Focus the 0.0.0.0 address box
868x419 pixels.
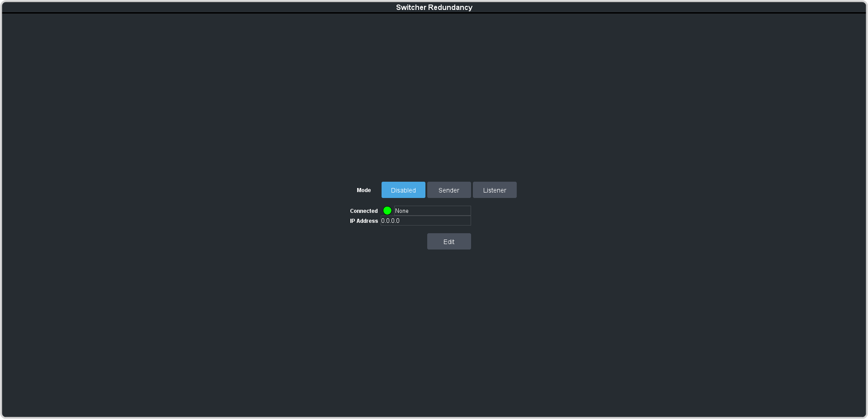[x=425, y=221]
